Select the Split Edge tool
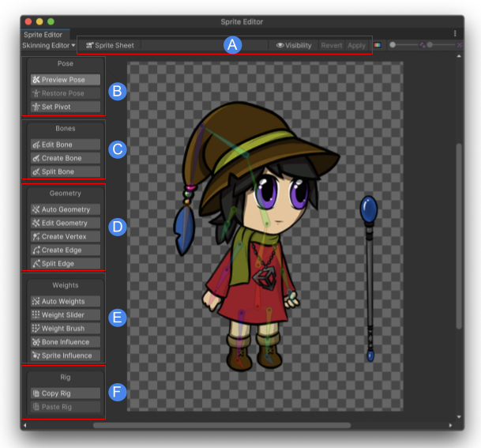 (x=65, y=263)
